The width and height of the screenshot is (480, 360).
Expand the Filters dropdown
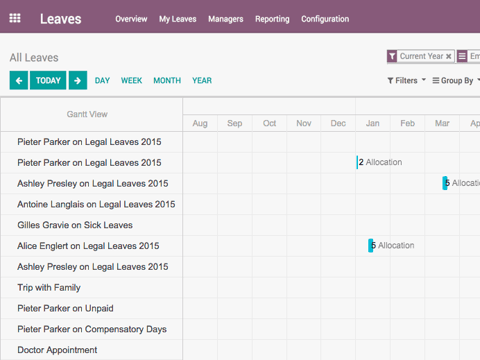(x=406, y=80)
